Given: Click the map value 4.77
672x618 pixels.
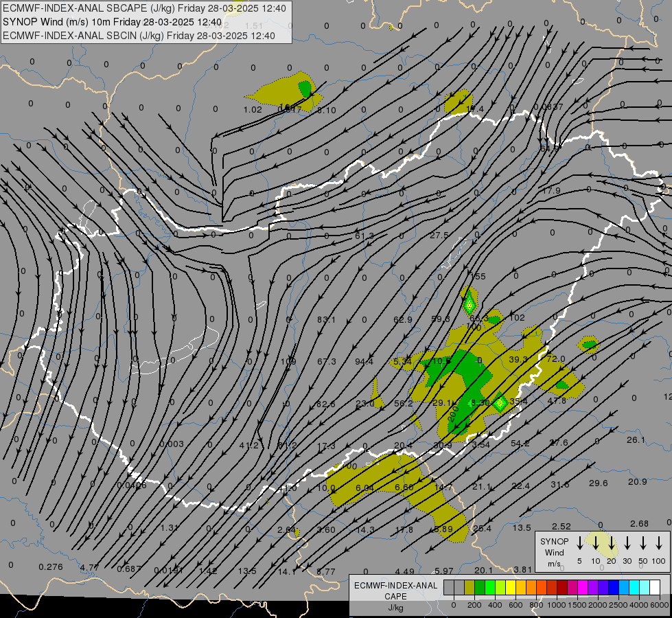Looking at the screenshot, I should click(x=89, y=567).
